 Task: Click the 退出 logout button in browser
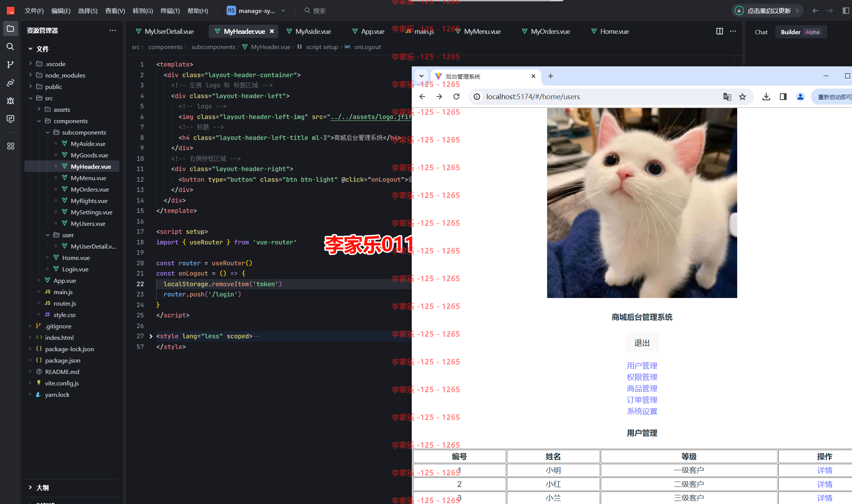(x=642, y=343)
